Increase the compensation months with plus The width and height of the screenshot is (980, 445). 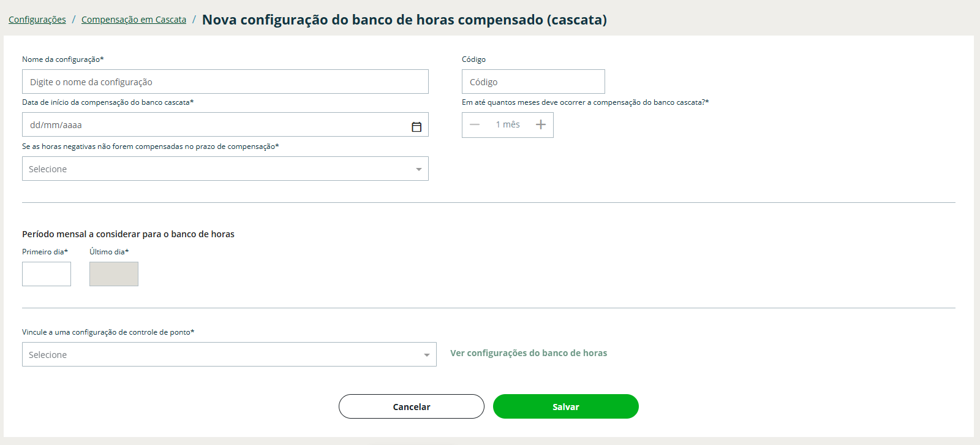point(540,125)
